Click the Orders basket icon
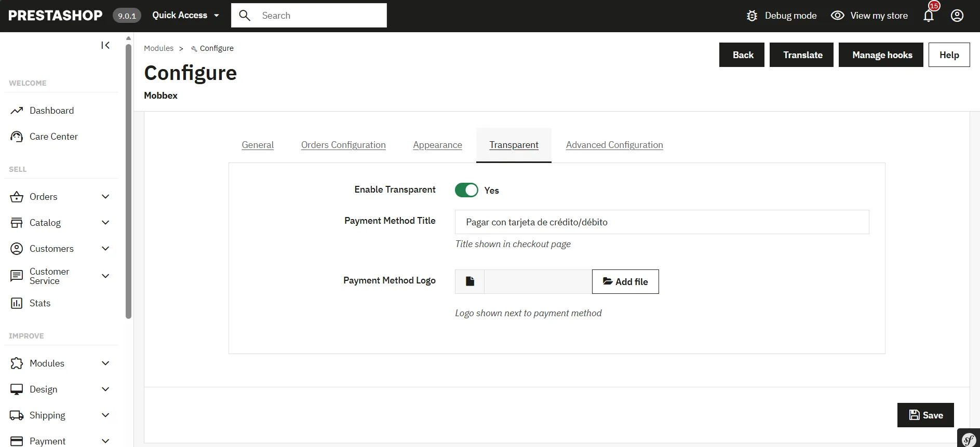980x447 pixels. click(x=17, y=197)
